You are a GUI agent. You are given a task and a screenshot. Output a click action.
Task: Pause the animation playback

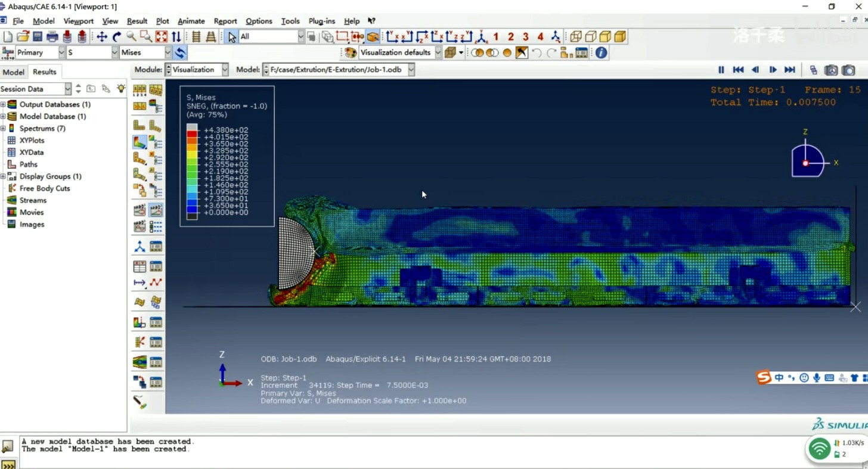point(721,70)
